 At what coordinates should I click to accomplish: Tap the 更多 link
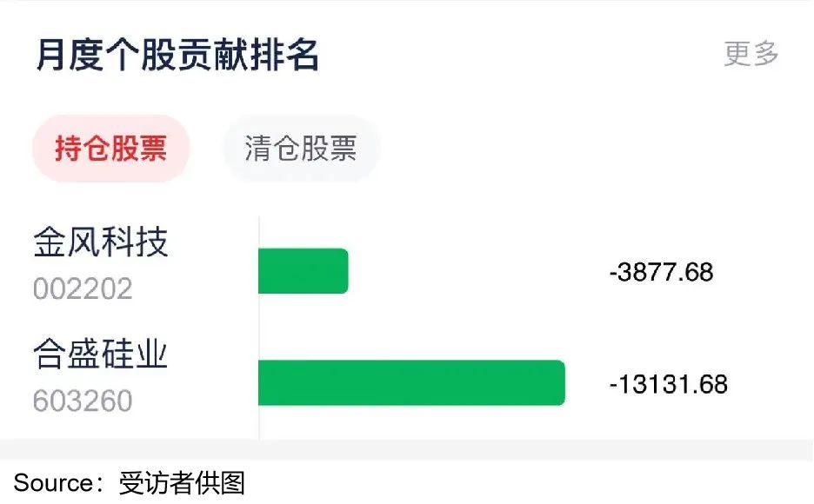(751, 54)
